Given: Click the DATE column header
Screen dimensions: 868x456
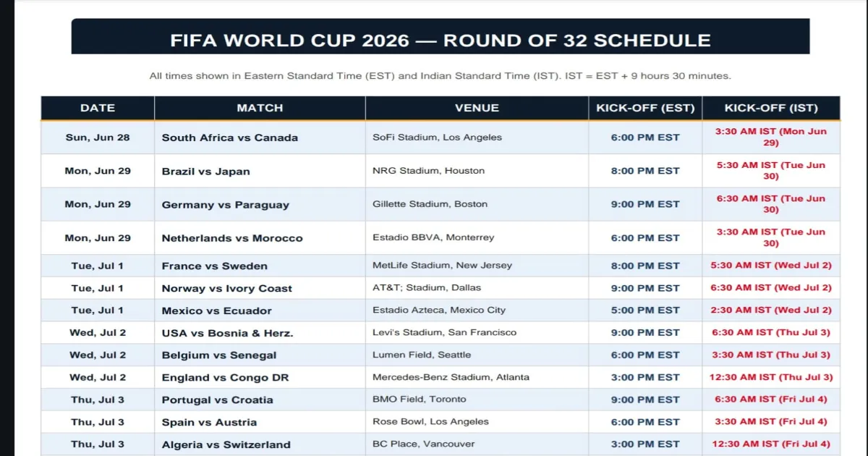Looking at the screenshot, I should [98, 108].
